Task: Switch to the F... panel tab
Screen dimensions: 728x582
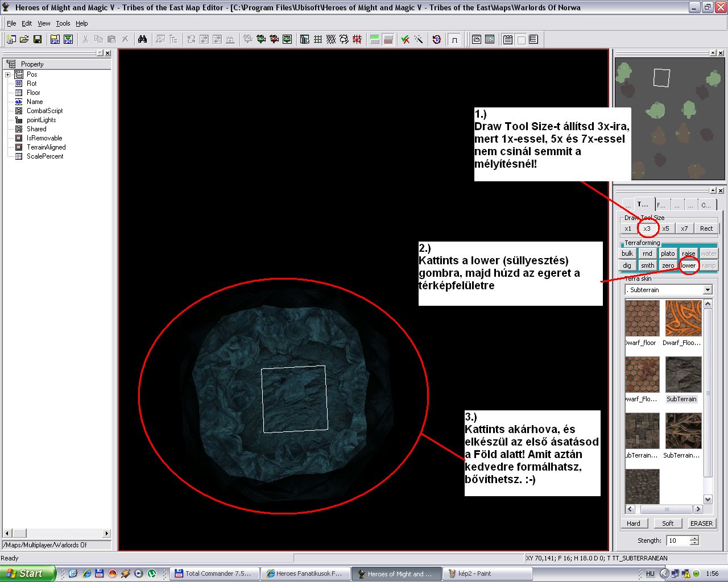Action: click(662, 205)
